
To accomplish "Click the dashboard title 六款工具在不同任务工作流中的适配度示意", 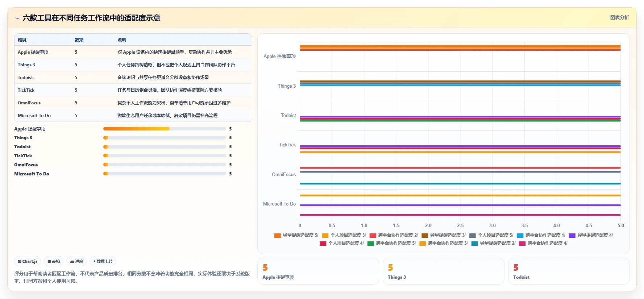I will [91, 18].
